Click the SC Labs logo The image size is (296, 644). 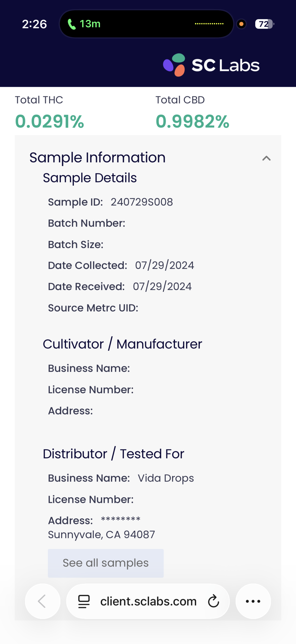pyautogui.click(x=211, y=65)
